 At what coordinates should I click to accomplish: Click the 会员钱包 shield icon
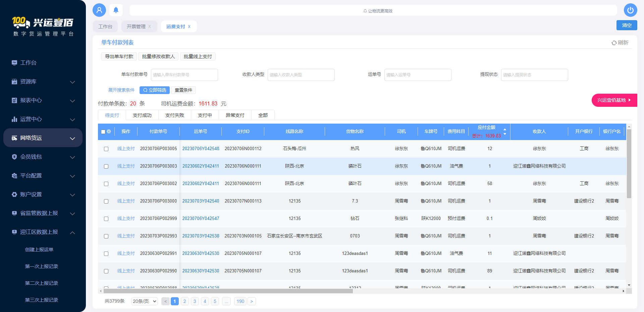pyautogui.click(x=14, y=157)
